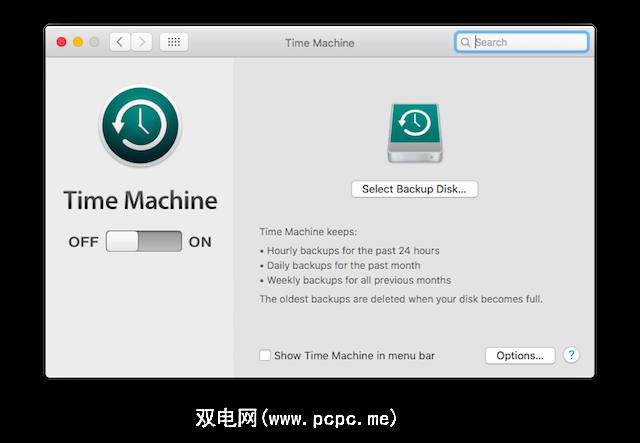The width and height of the screenshot is (640, 443).
Task: Click "Hourly backups for the past 24 hours"
Action: coord(353,251)
